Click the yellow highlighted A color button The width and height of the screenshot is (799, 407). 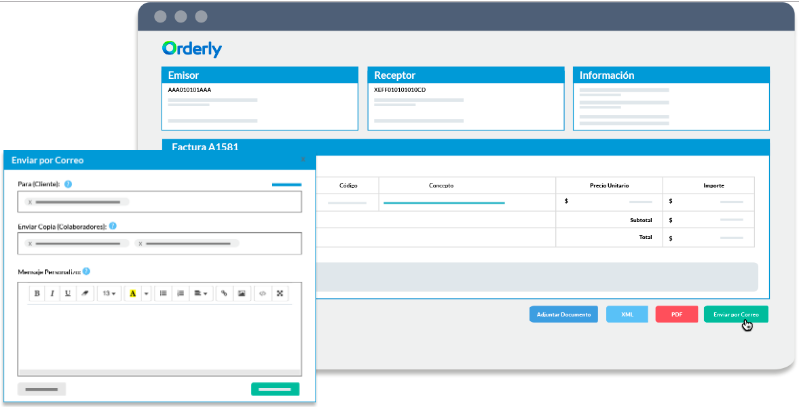[132, 293]
